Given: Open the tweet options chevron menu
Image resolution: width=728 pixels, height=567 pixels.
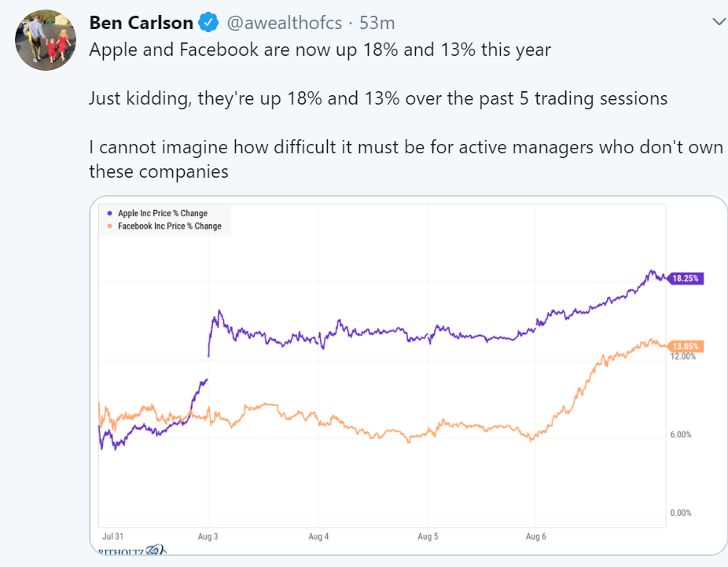Looking at the screenshot, I should (x=718, y=22).
